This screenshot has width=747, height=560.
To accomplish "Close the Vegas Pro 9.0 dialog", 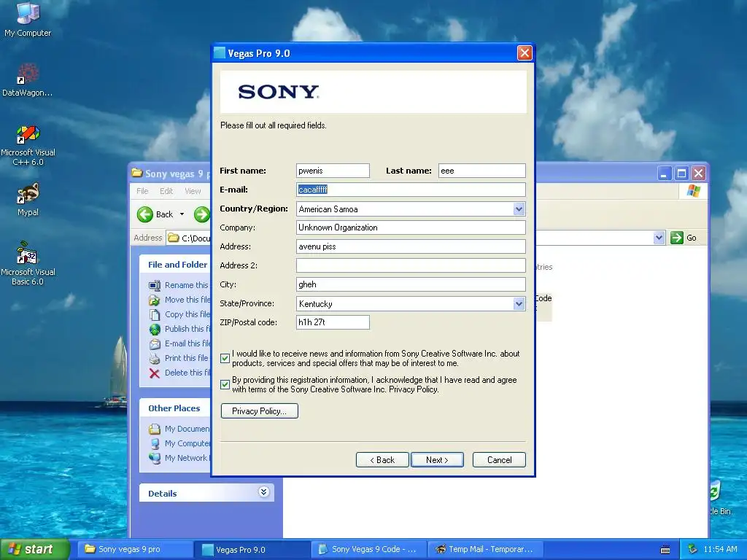I will pyautogui.click(x=525, y=52).
